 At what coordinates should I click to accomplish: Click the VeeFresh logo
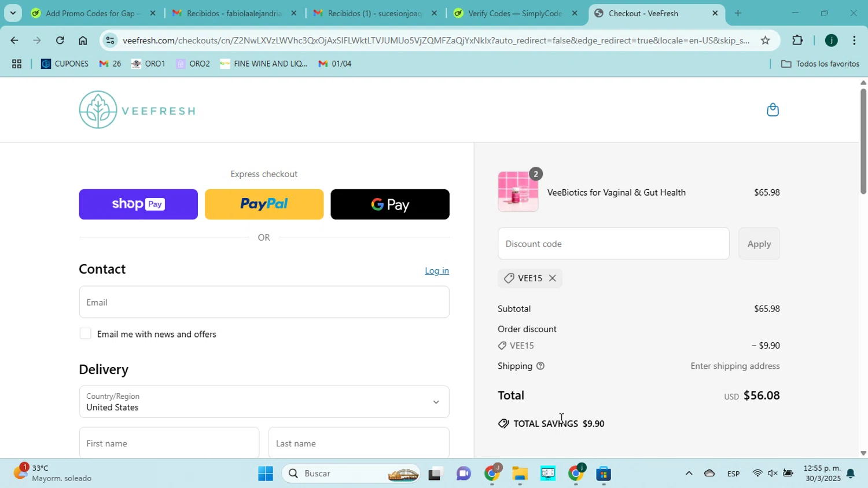point(137,110)
